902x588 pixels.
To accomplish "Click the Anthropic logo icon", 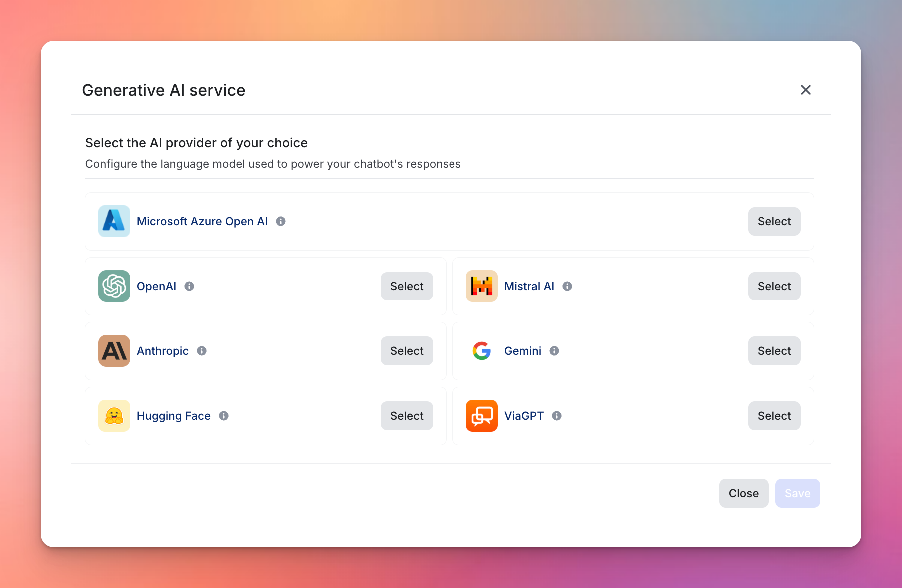I will tap(114, 351).
